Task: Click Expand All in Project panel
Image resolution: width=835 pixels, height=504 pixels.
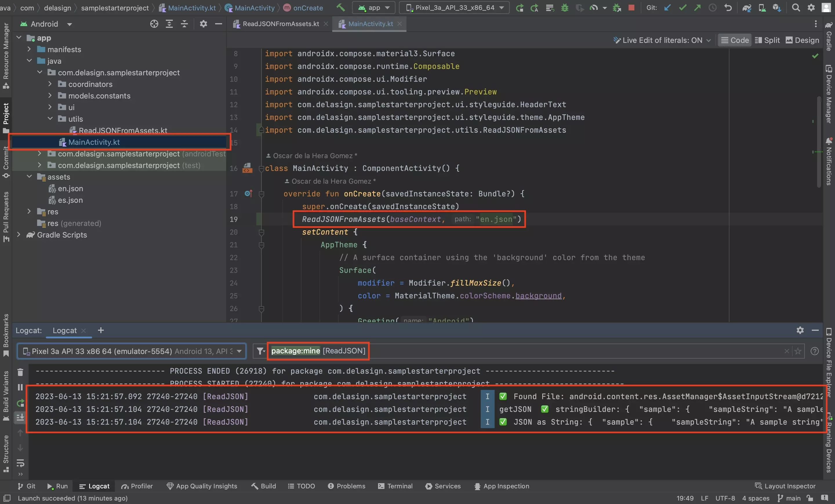Action: coord(169,24)
